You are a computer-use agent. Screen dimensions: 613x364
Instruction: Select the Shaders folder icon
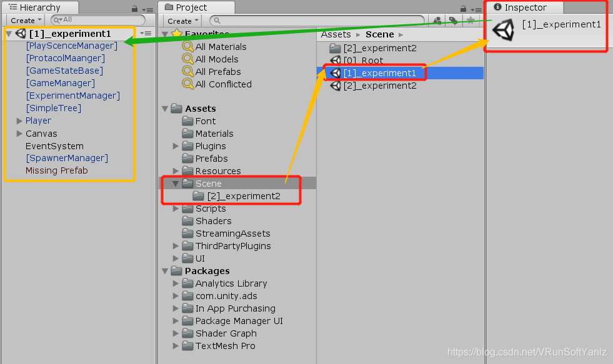pos(187,221)
